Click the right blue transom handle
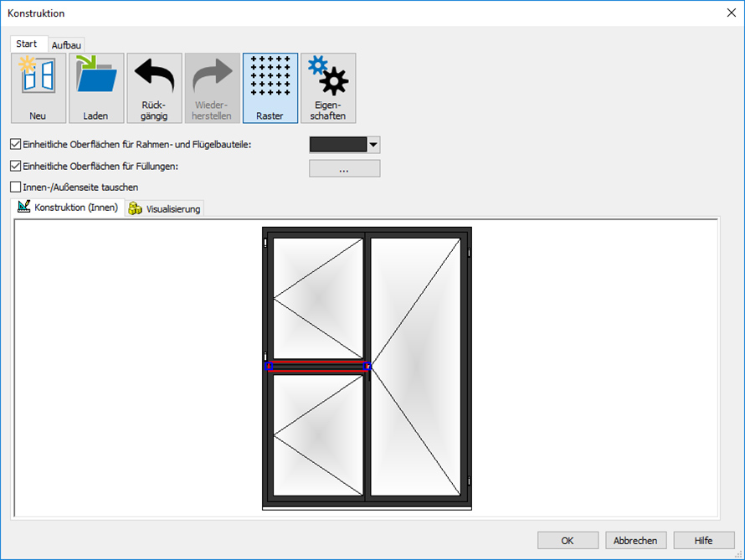745x560 pixels. 367,366
